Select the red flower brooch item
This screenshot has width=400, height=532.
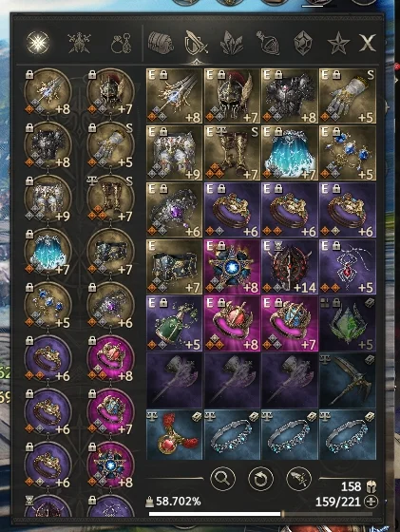(x=175, y=435)
